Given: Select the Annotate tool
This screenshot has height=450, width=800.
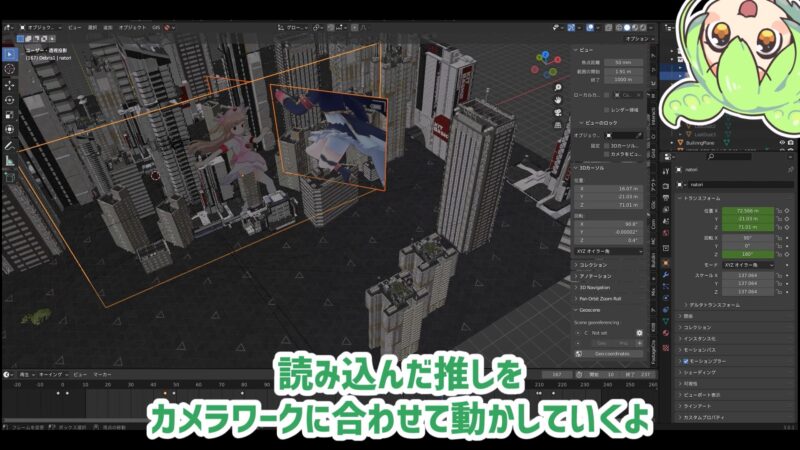Looking at the screenshot, I should [x=10, y=144].
